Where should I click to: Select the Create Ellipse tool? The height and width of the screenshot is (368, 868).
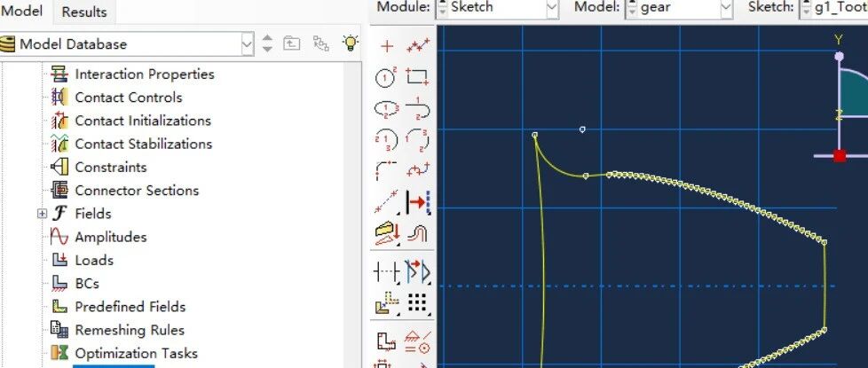pyautogui.click(x=386, y=109)
